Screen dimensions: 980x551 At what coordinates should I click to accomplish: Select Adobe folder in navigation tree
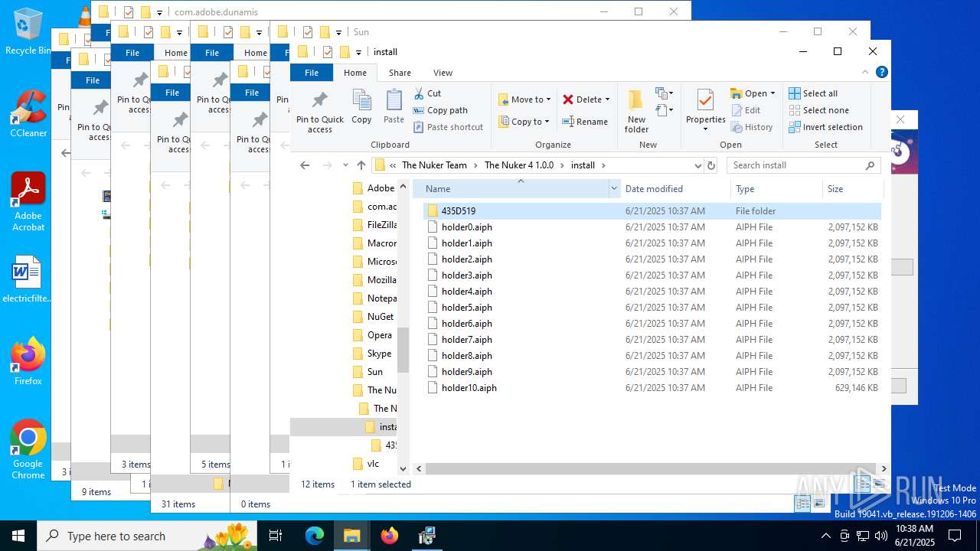tap(374, 188)
